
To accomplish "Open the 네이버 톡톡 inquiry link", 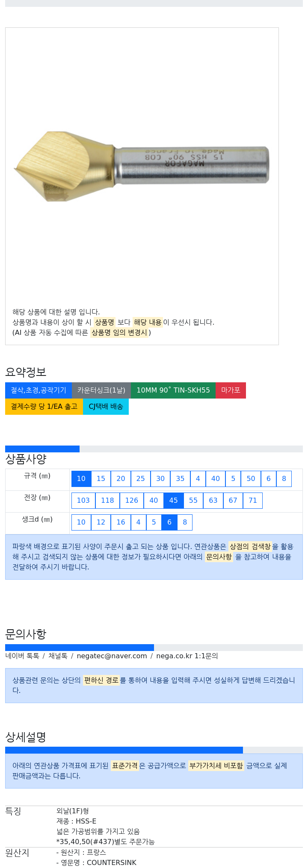I will click(x=22, y=656).
